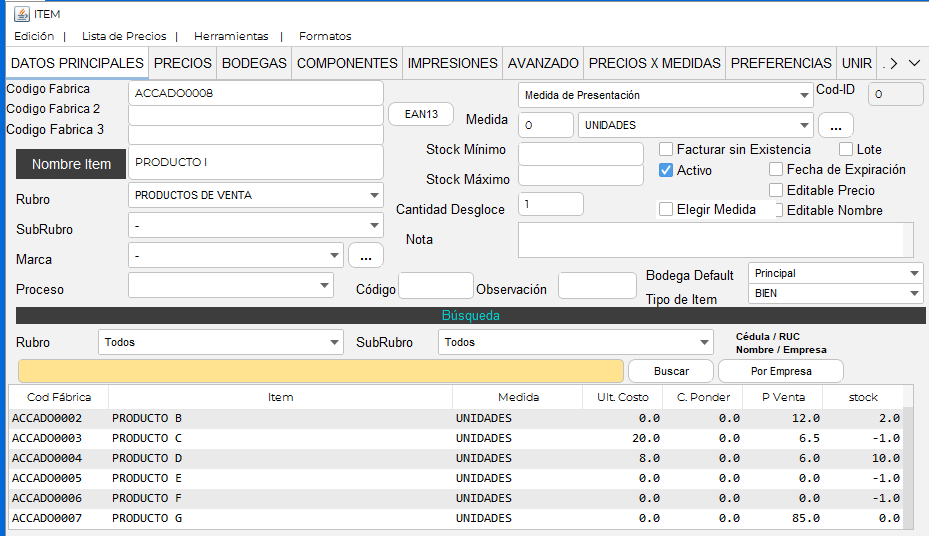Switch to the PRECIOS tab

182,63
